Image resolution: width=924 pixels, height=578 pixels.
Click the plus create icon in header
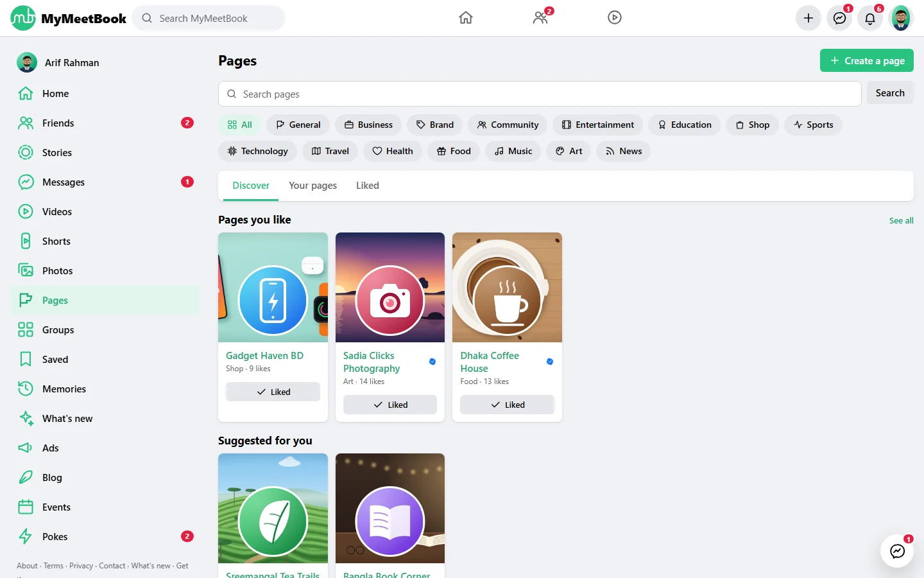[809, 18]
